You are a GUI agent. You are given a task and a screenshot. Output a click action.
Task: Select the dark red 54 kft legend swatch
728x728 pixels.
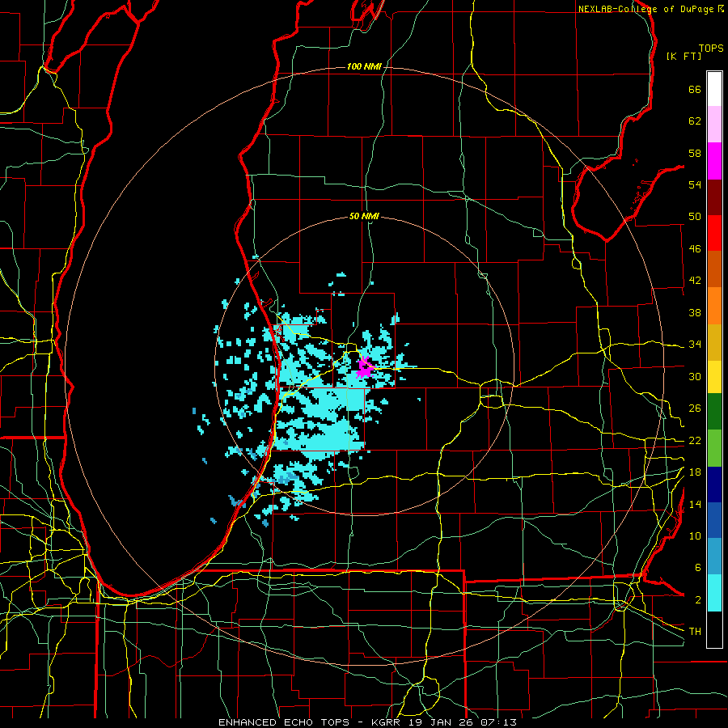(x=714, y=197)
